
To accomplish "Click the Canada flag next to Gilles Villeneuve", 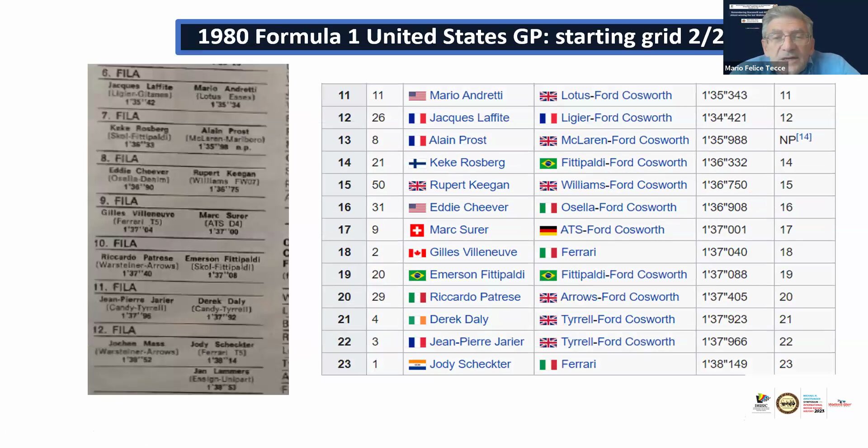I will tap(417, 253).
